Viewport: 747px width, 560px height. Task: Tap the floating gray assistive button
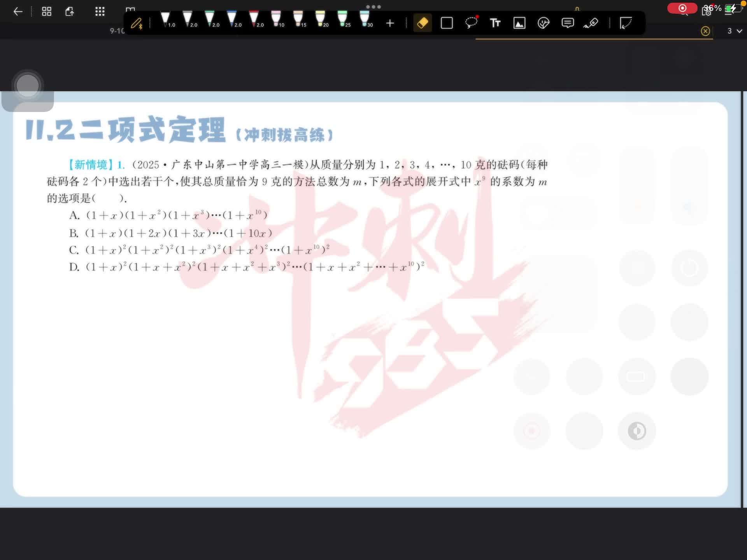point(28,86)
